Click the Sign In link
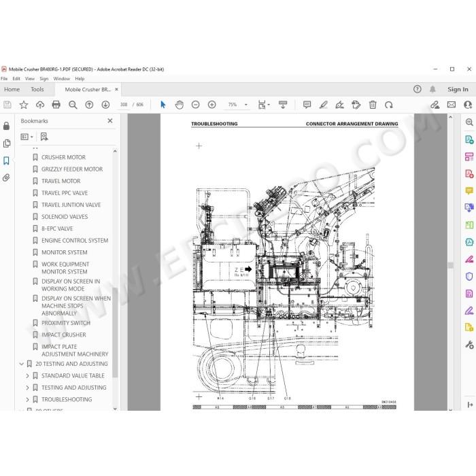476x476 pixels. (x=458, y=89)
